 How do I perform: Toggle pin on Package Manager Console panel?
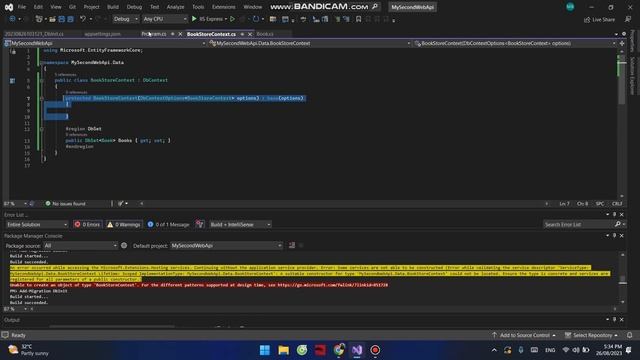click(614, 236)
